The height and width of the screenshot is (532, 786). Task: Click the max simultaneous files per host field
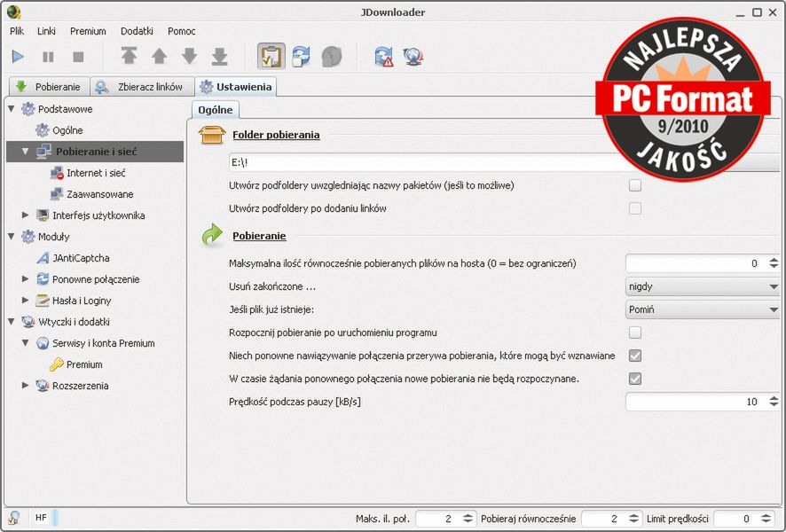click(x=696, y=263)
